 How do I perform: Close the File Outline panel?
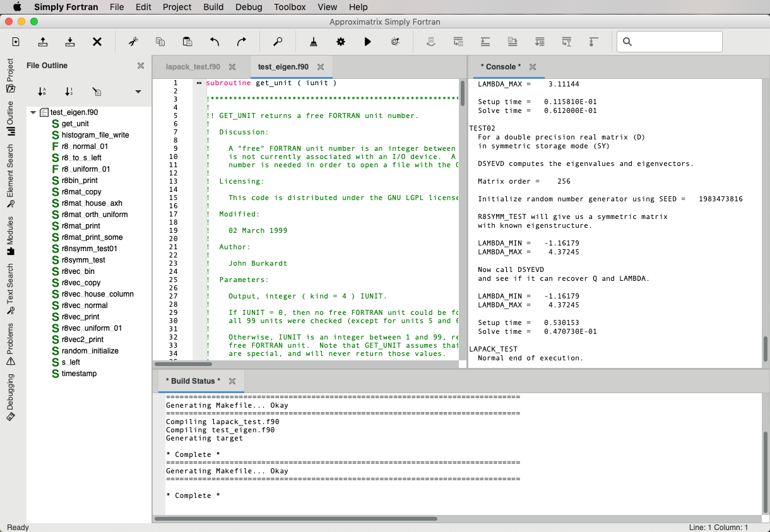pyautogui.click(x=141, y=66)
